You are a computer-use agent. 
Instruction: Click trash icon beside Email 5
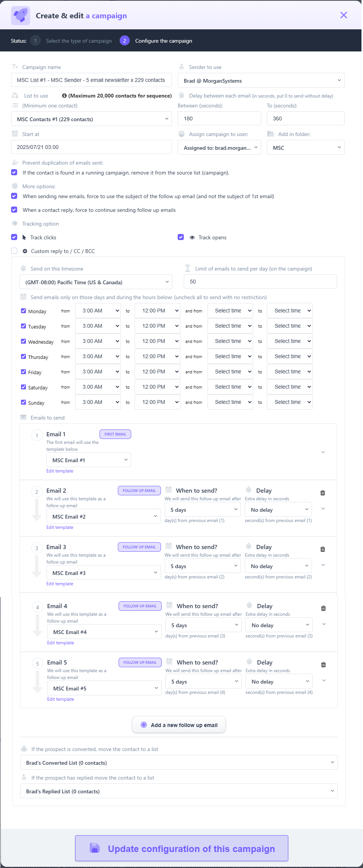point(323,665)
